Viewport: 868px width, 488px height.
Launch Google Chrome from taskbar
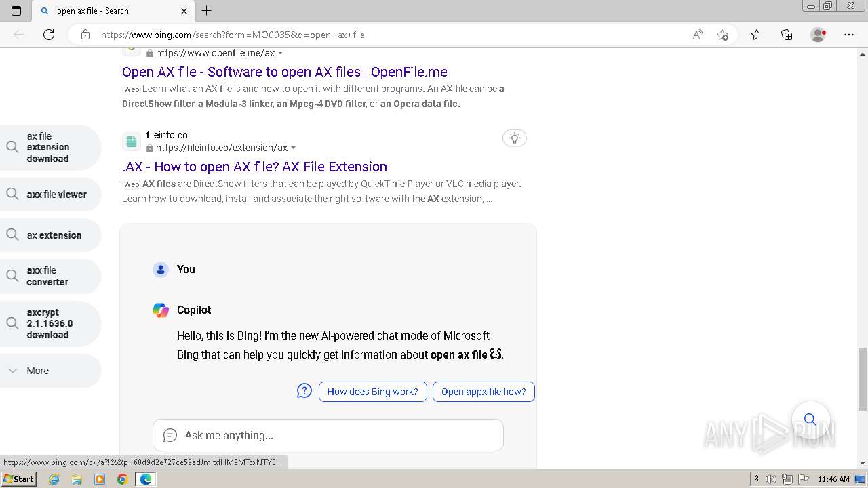[x=122, y=479]
